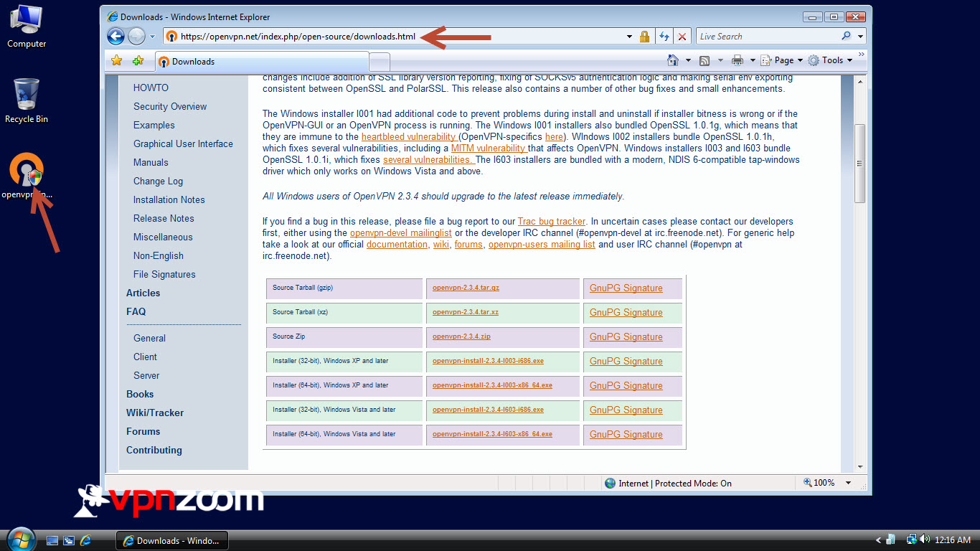The image size is (980, 551).
Task: Open the zoom level dropdown arrow
Action: point(848,483)
